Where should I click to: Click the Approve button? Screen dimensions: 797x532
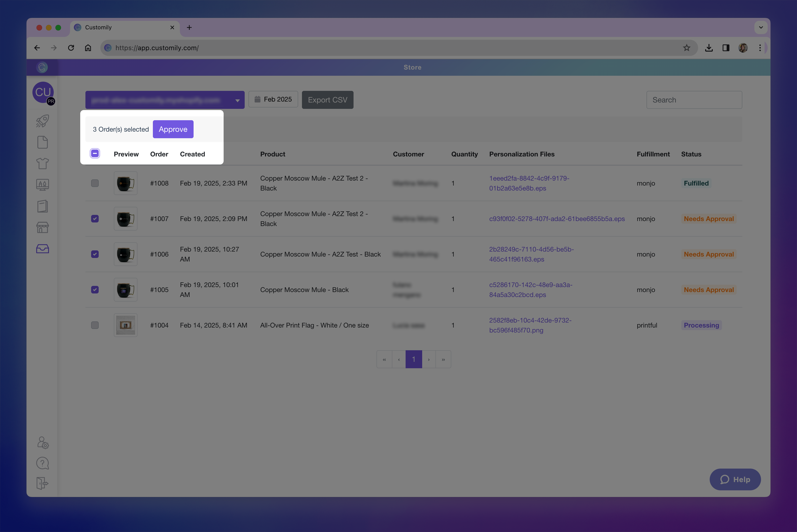[173, 129]
